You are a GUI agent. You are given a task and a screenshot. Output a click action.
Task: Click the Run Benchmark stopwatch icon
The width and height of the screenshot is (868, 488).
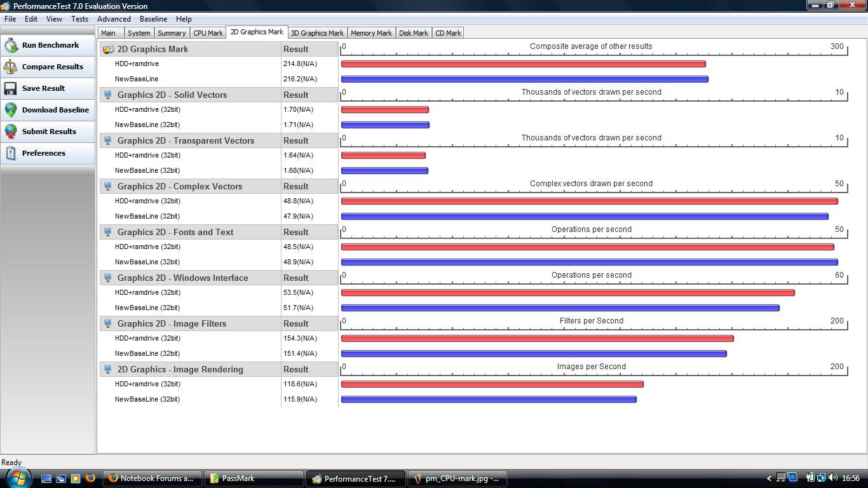(x=11, y=45)
